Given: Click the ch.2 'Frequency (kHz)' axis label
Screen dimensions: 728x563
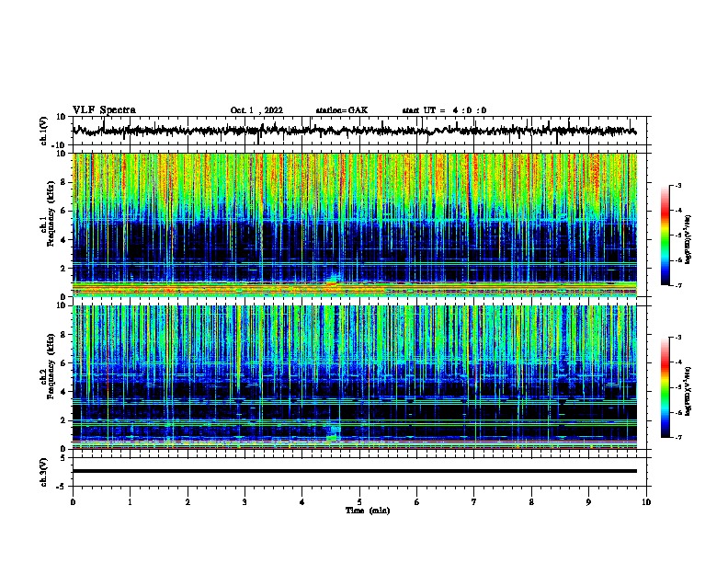Looking at the screenshot, I should click(51, 366).
